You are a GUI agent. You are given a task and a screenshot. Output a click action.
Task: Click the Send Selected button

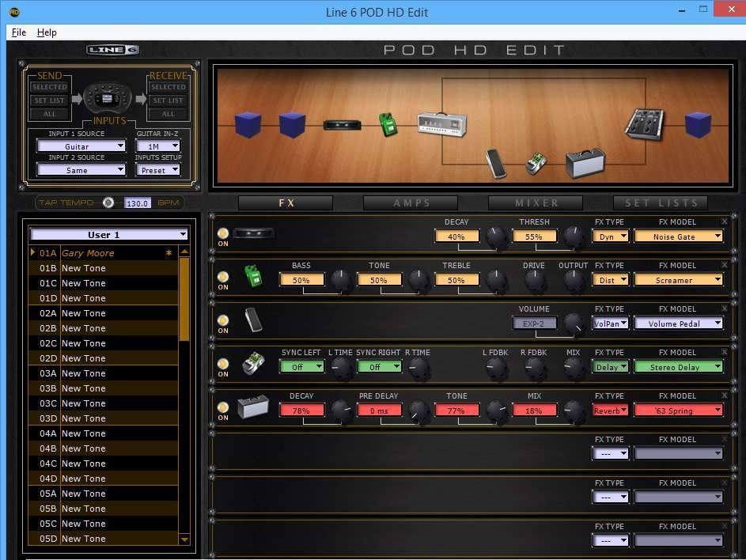point(49,87)
